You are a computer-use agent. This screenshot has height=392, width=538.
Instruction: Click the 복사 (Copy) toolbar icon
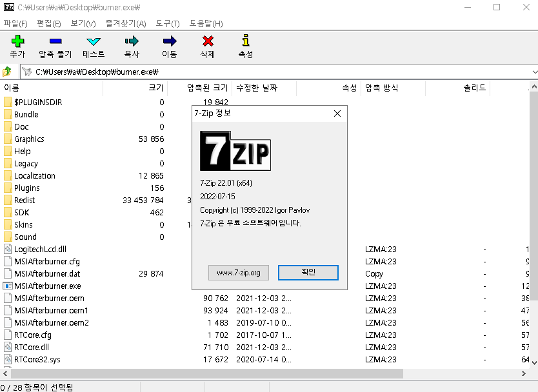click(x=132, y=41)
